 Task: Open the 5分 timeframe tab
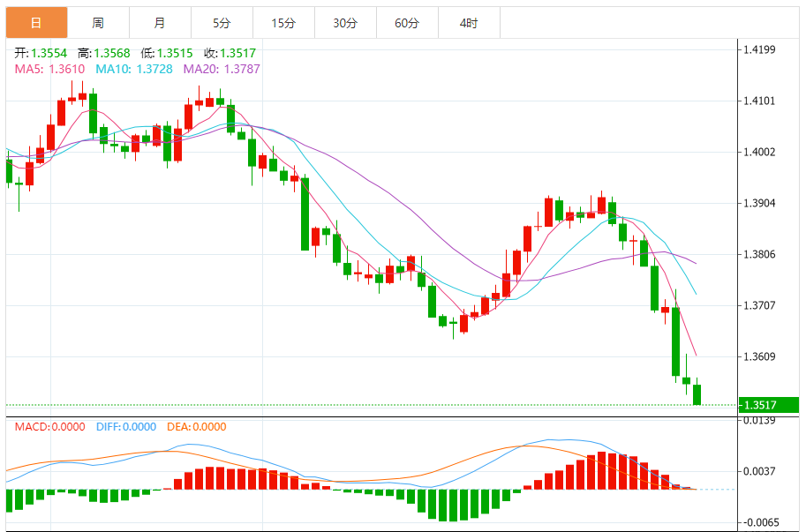pyautogui.click(x=222, y=23)
